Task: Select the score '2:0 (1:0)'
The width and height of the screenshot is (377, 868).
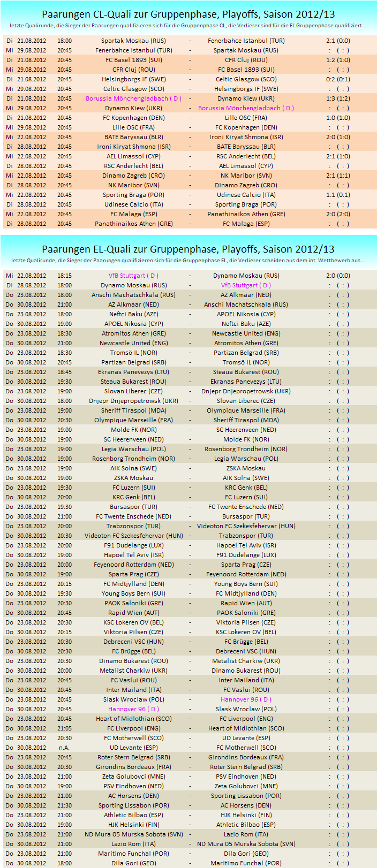Action: 338,137
